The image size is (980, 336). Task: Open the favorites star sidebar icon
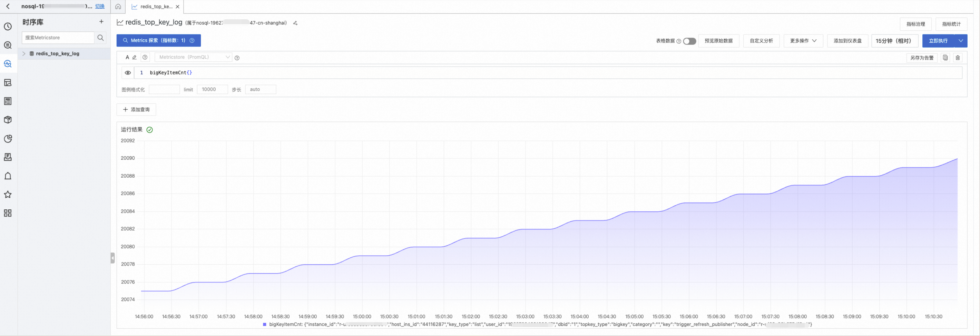(8, 195)
